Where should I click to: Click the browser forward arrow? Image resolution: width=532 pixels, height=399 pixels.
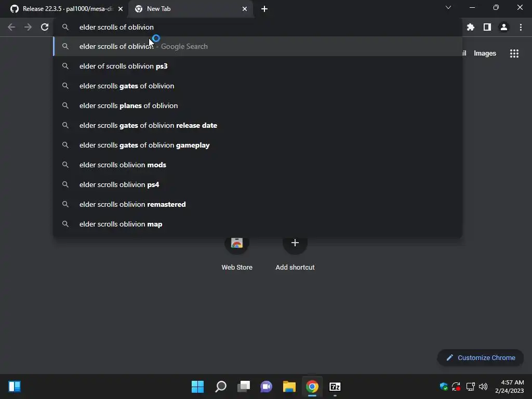28,27
